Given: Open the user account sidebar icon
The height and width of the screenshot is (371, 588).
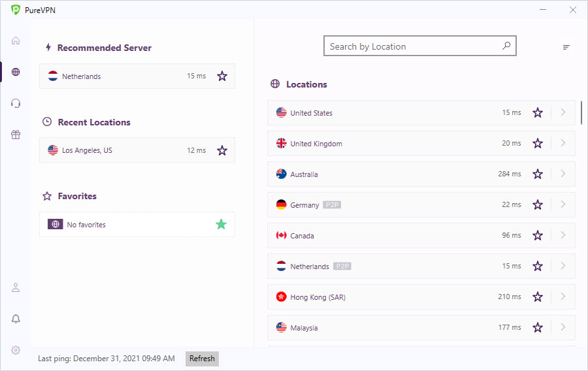Looking at the screenshot, I should 16,287.
